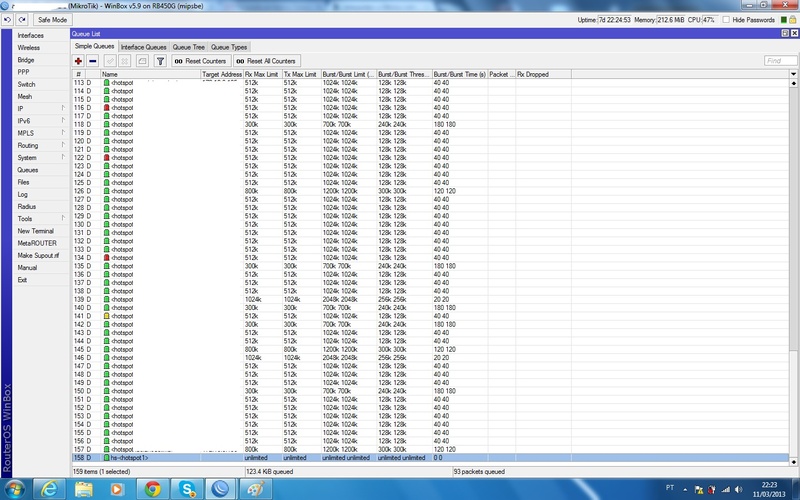Image resolution: width=800 pixels, height=500 pixels.
Task: Toggle Safe Mode
Action: [x=53, y=20]
